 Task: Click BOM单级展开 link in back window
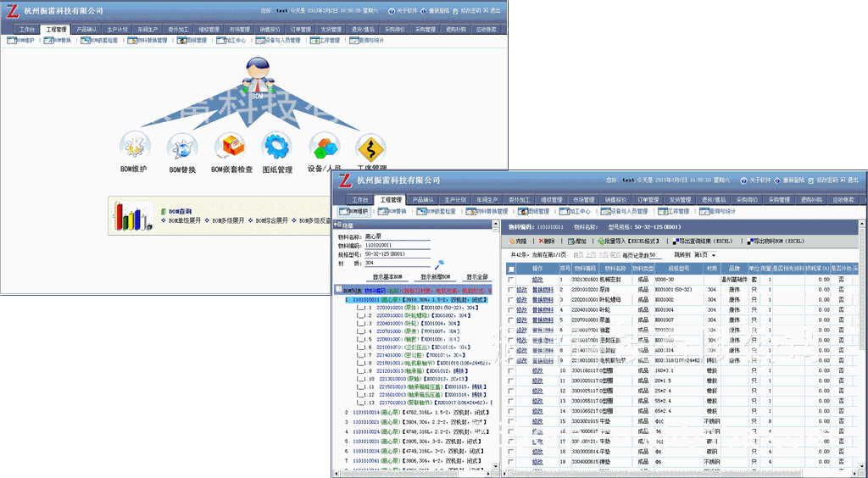(184, 220)
